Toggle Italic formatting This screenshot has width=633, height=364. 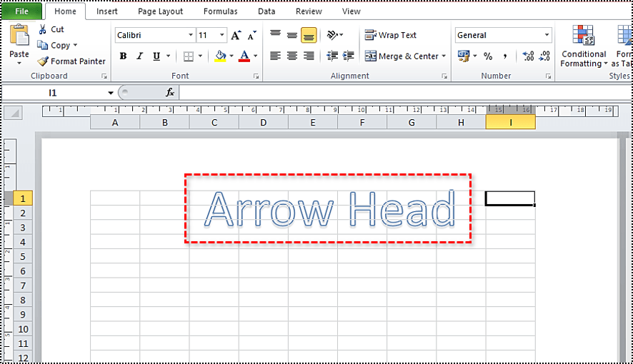[139, 56]
